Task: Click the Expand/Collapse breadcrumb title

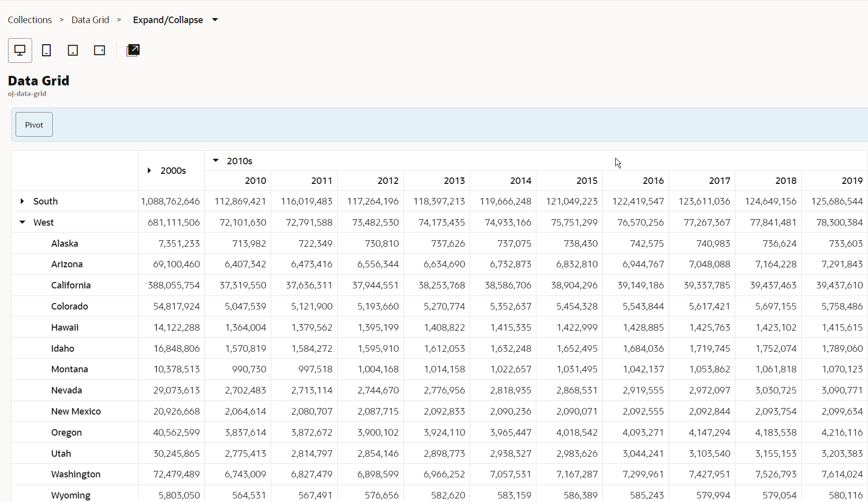Action: (168, 20)
